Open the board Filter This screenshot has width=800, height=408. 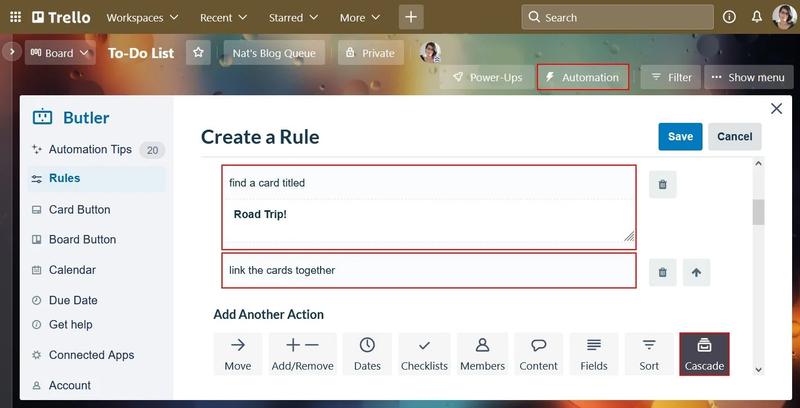[x=671, y=78]
